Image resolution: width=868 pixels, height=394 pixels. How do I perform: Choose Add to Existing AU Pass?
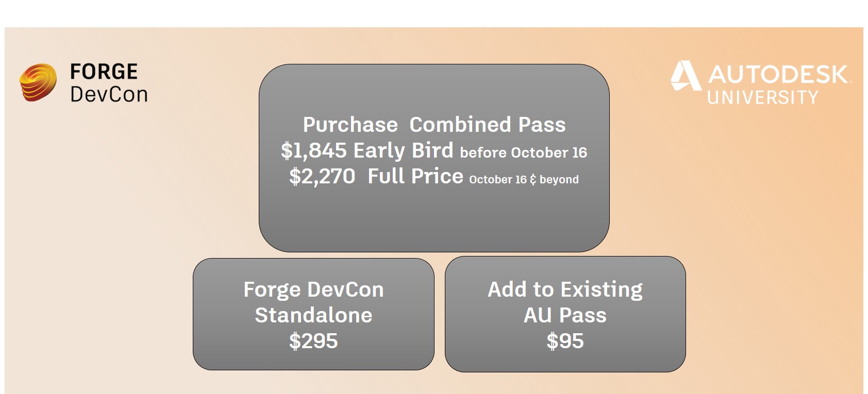click(x=565, y=314)
